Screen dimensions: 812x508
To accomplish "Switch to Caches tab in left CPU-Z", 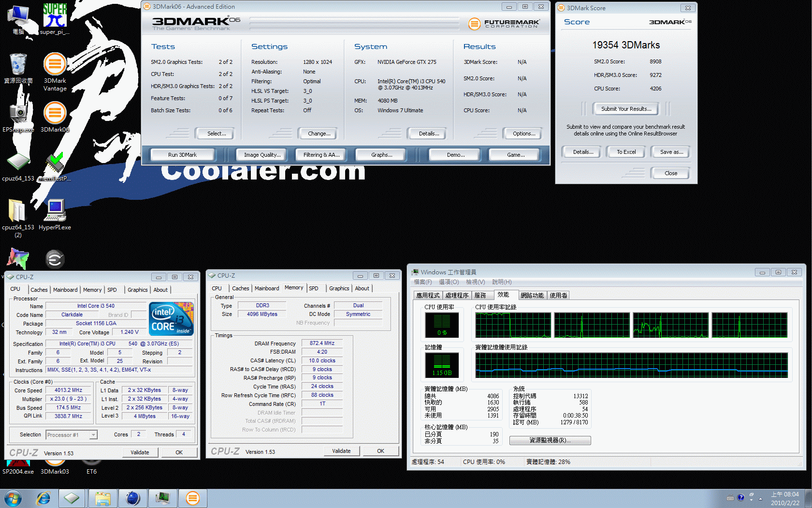I will pos(39,290).
